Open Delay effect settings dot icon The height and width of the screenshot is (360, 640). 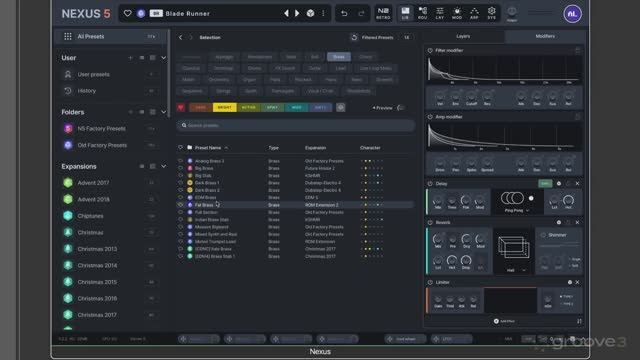pyautogui.click(x=559, y=184)
